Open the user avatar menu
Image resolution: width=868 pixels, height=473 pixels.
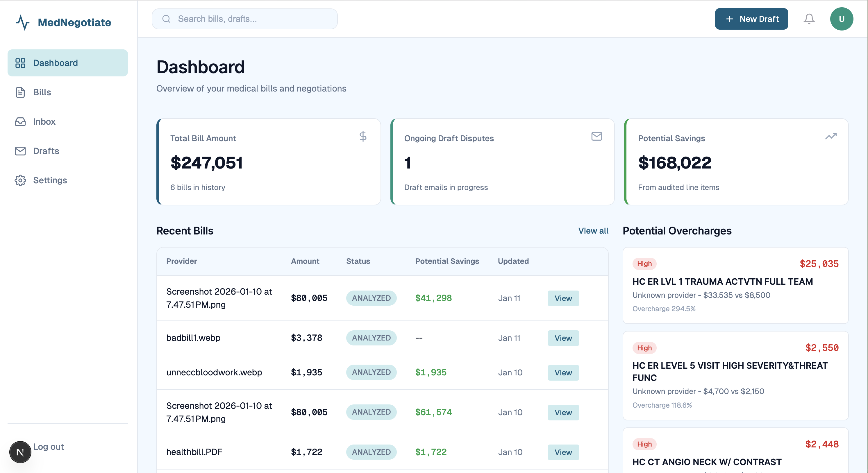click(841, 19)
